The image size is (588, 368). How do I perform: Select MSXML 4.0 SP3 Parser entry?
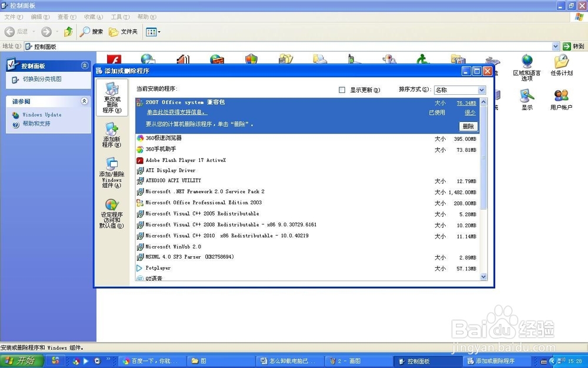[308, 257]
